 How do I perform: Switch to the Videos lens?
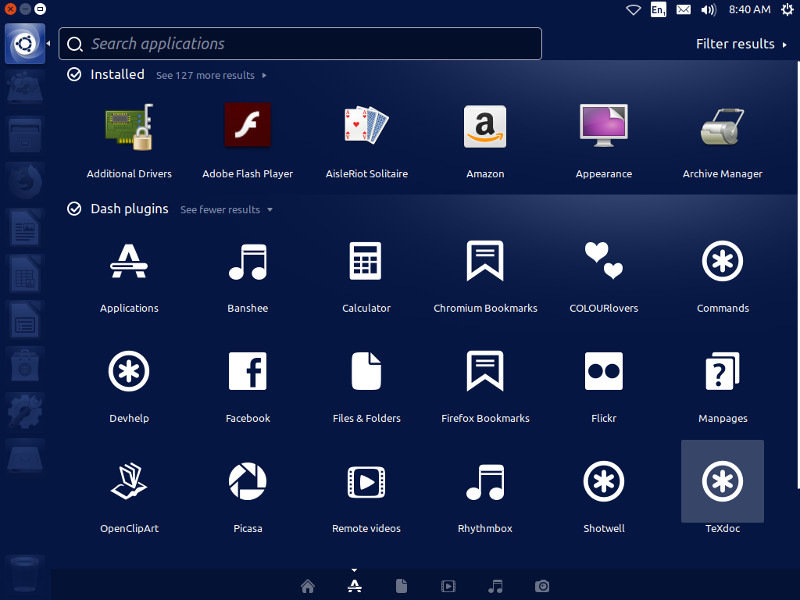coord(448,586)
